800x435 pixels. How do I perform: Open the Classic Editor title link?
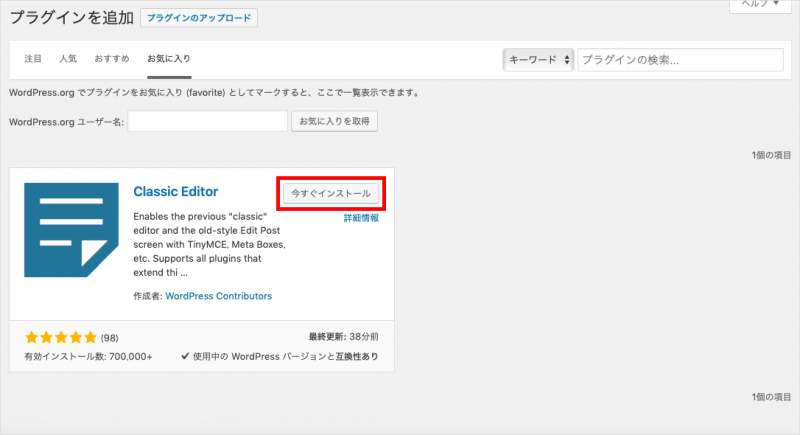(176, 191)
